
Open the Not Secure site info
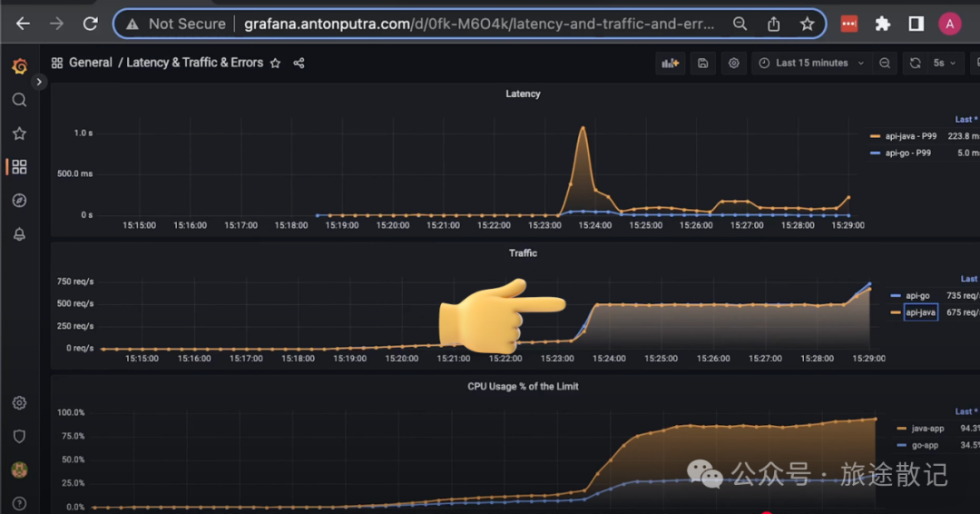(x=176, y=24)
